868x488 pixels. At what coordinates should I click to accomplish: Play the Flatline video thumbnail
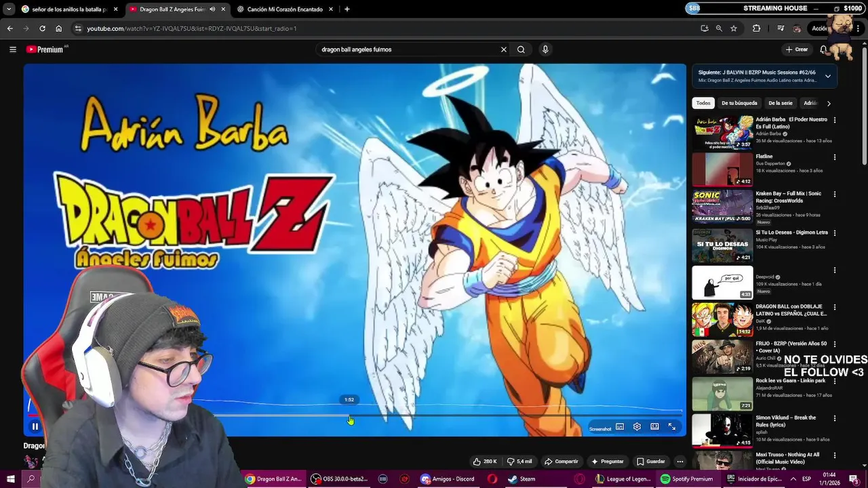point(722,169)
